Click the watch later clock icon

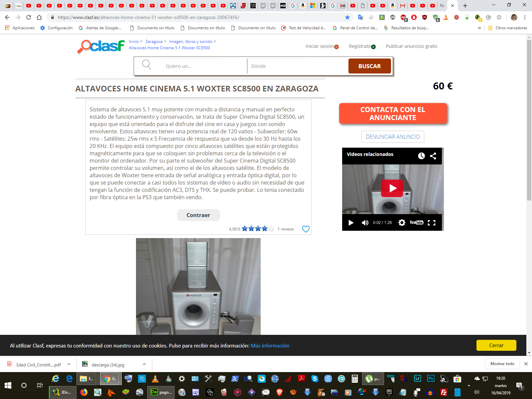pos(421,156)
